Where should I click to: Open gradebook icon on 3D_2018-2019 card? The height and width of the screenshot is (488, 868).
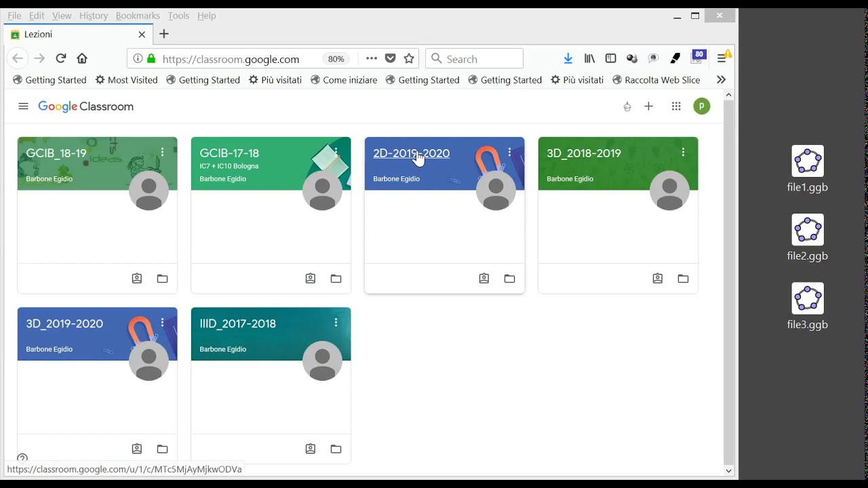click(x=658, y=279)
